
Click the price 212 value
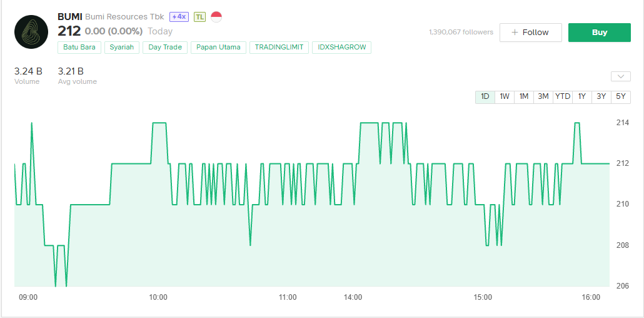[x=69, y=31]
